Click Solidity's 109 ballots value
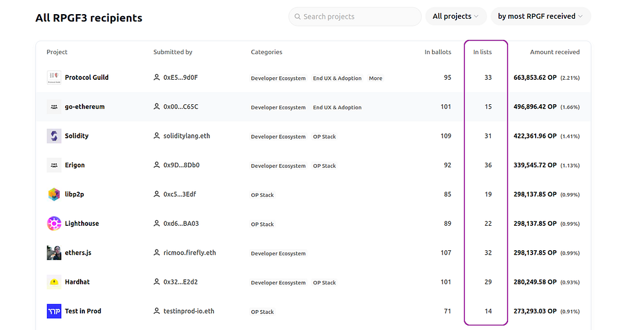 [x=446, y=136]
